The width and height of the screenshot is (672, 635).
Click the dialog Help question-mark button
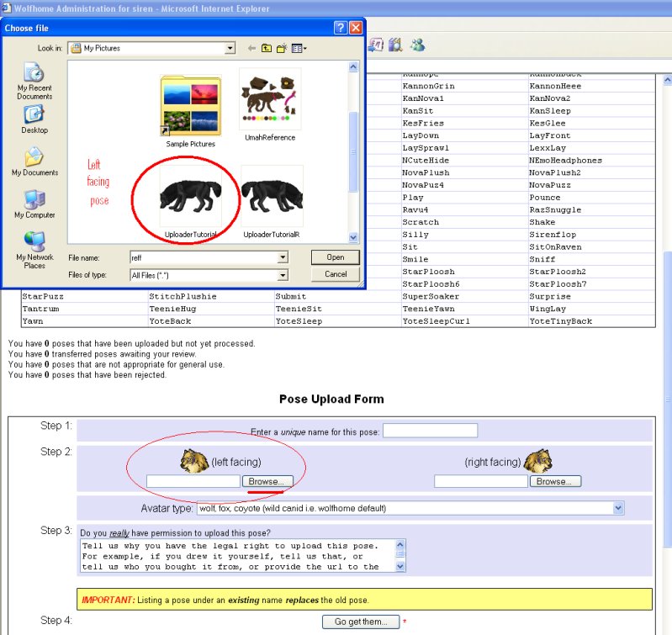click(340, 28)
